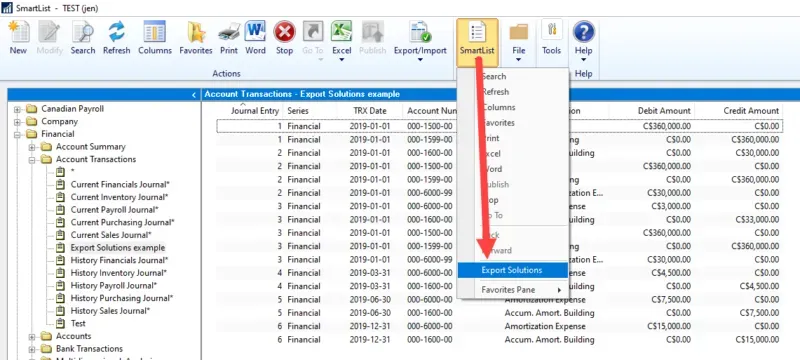The height and width of the screenshot is (360, 800).
Task: Sort by the TRX Date column header
Action: [x=370, y=111]
